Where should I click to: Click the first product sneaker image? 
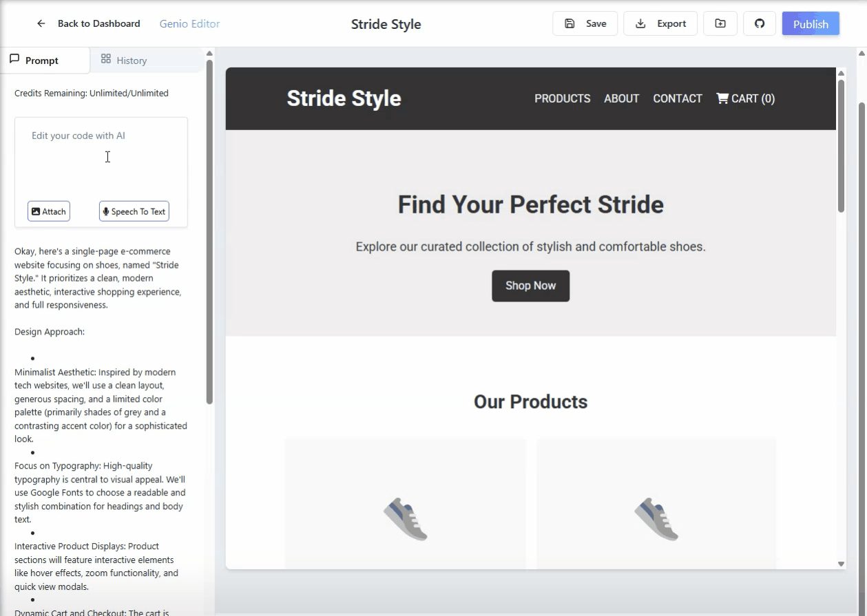406,519
